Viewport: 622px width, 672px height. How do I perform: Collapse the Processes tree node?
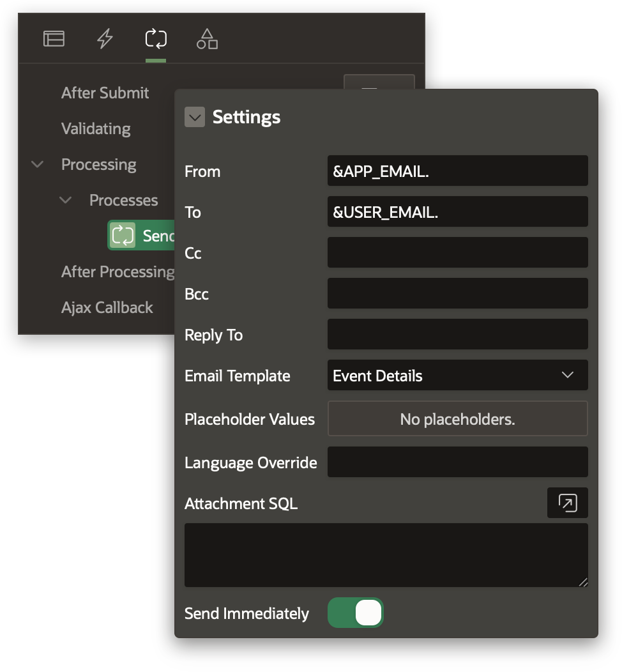tap(66, 201)
